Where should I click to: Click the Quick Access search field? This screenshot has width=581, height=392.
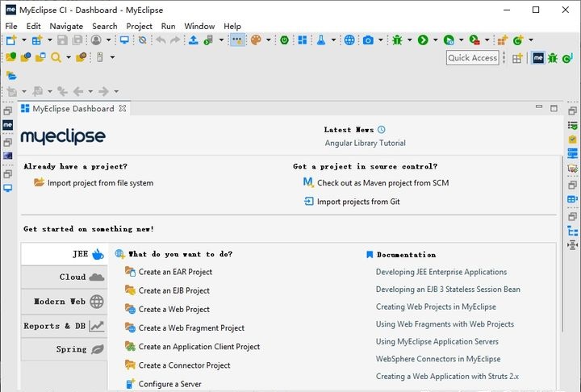tap(472, 58)
